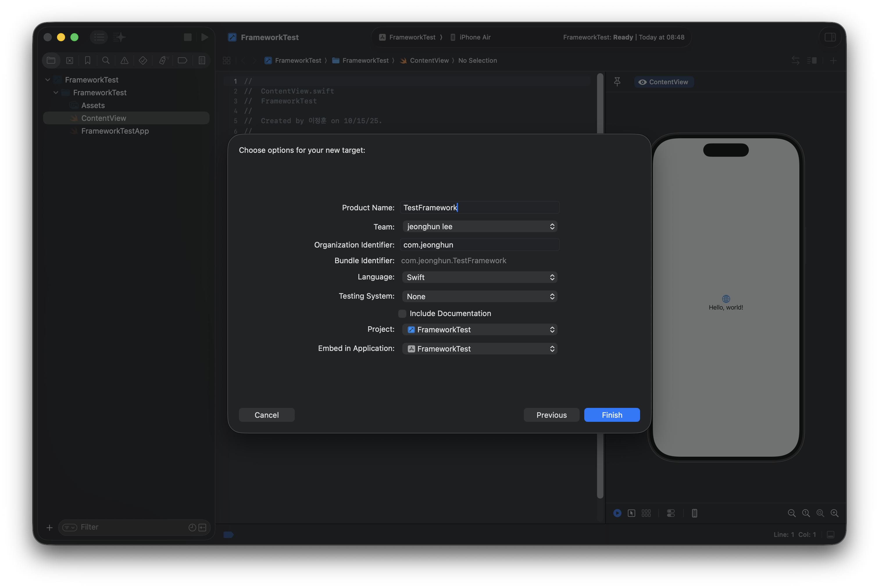Click the Run play button in toolbar
This screenshot has width=879, height=588.
(x=204, y=37)
